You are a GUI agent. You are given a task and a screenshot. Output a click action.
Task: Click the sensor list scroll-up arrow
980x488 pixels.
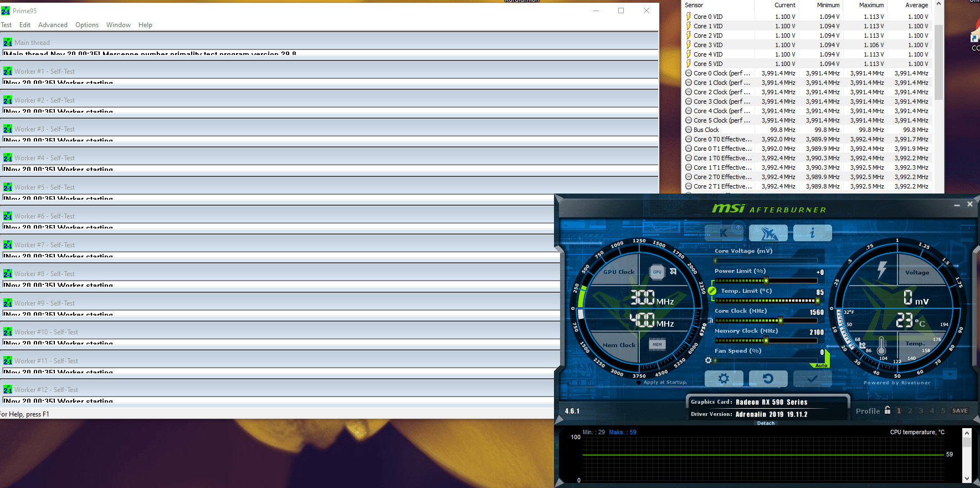click(x=938, y=4)
